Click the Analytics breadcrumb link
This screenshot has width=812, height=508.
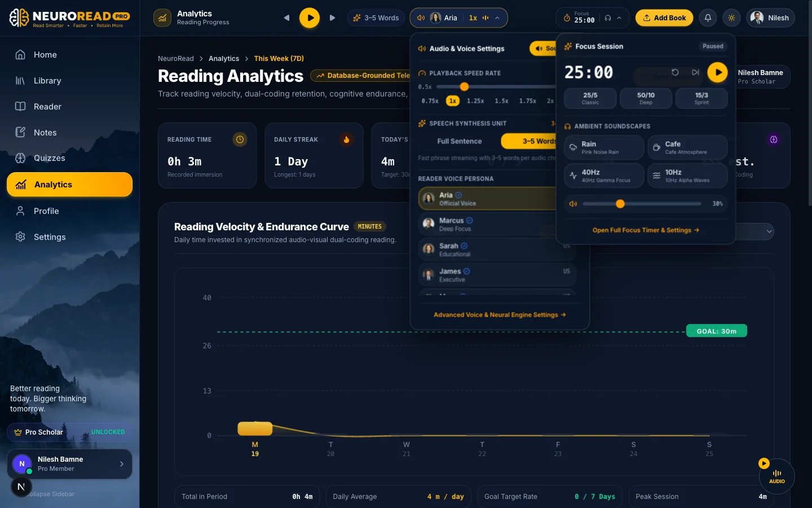[224, 59]
